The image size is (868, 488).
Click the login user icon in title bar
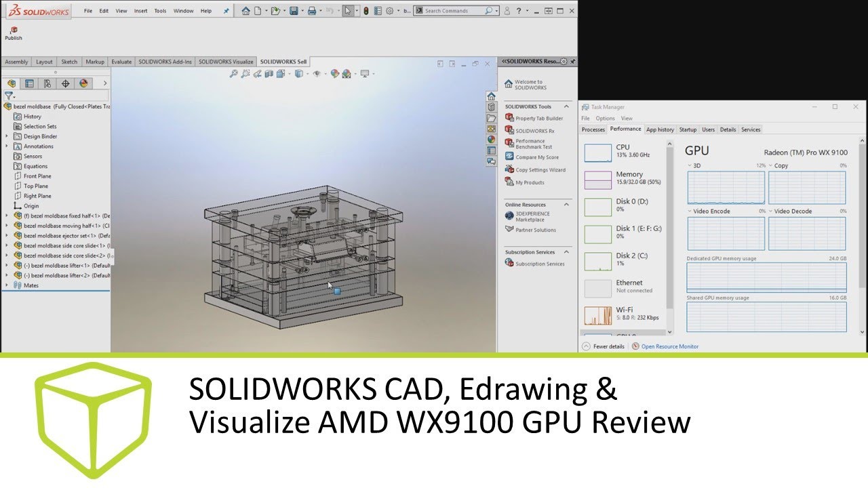507,11
